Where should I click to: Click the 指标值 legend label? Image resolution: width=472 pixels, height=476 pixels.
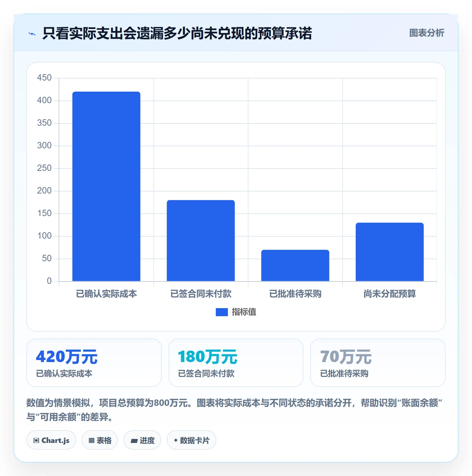pos(244,312)
